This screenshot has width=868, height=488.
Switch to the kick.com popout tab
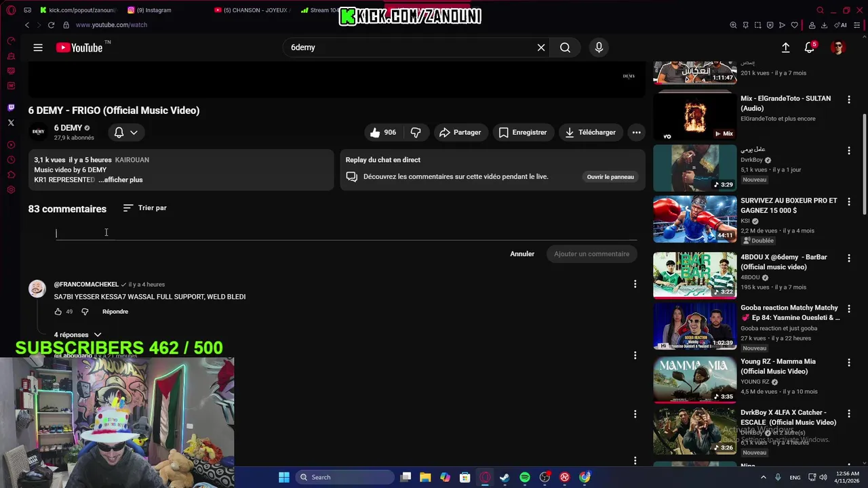(x=78, y=10)
